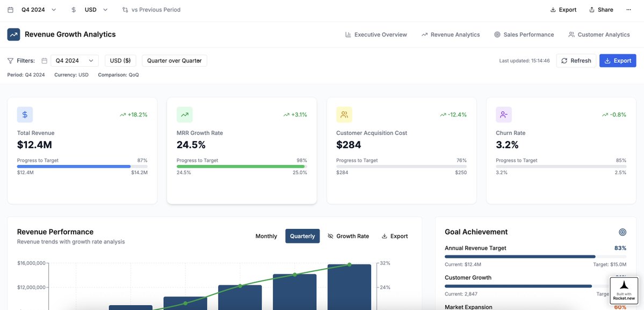The height and width of the screenshot is (310, 644).
Task: Open the USD ($) currency filter
Action: [120, 61]
